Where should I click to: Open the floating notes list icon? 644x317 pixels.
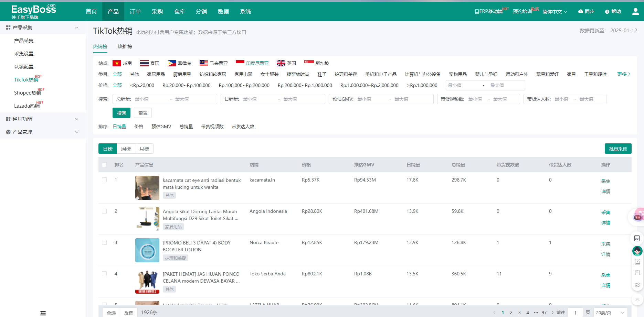tap(637, 238)
